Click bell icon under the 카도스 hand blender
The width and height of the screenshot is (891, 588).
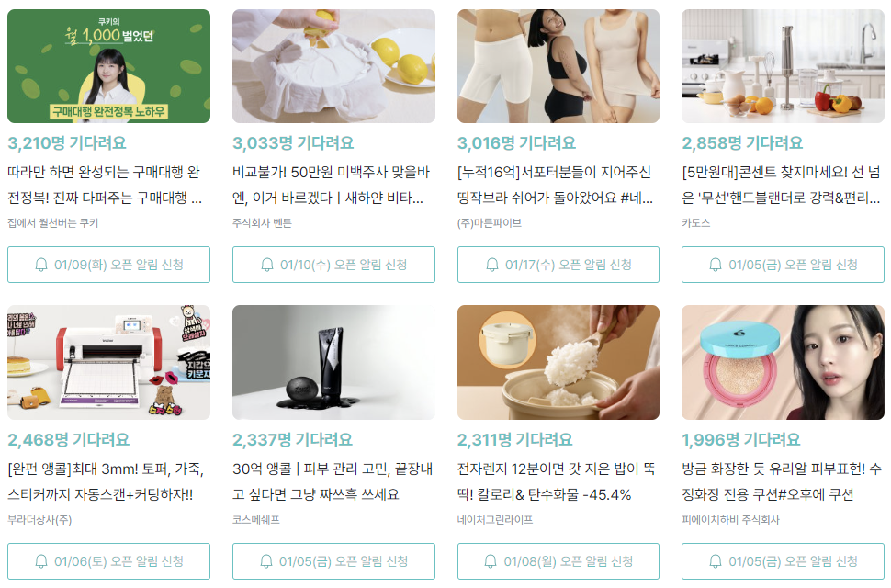[x=716, y=265]
